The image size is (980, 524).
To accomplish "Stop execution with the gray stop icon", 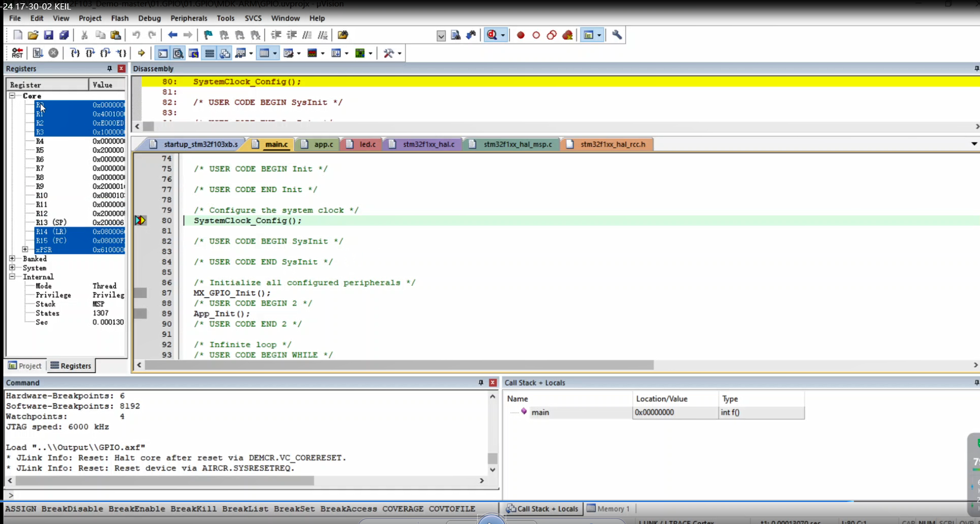I will tap(53, 53).
